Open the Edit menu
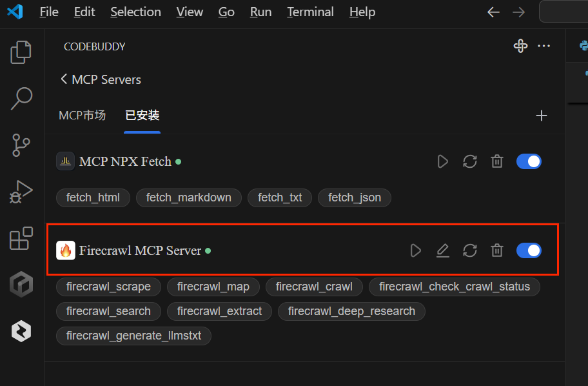 tap(84, 12)
